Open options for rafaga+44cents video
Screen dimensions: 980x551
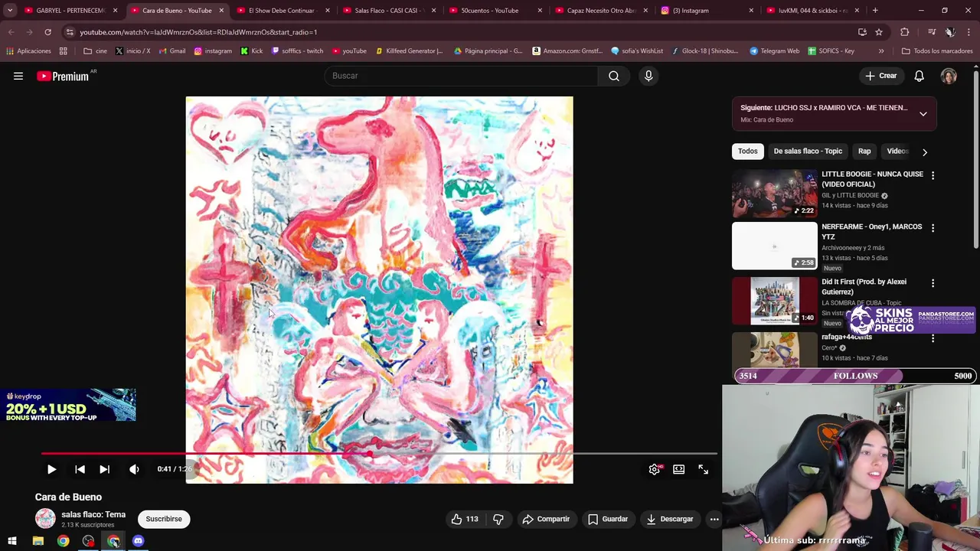(933, 338)
